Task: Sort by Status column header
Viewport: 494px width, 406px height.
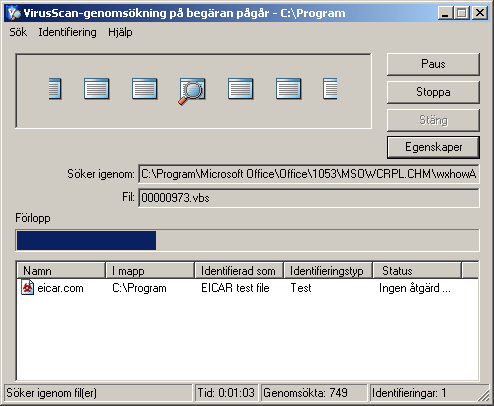Action: 417,271
